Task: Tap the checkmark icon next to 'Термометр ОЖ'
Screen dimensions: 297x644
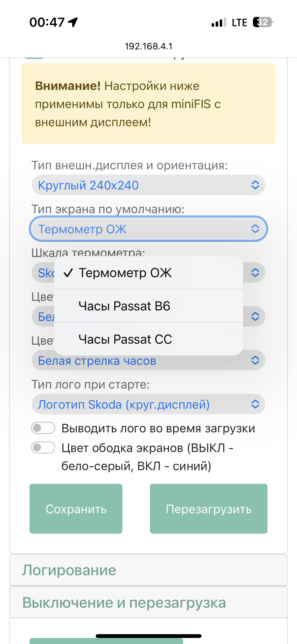Action: click(68, 273)
